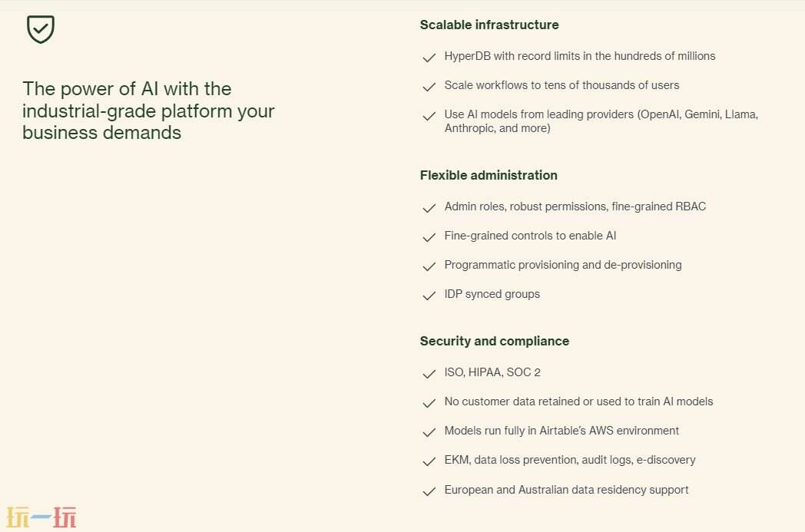Click checkmark beside Use AI models
805x532 pixels.
pos(429,116)
